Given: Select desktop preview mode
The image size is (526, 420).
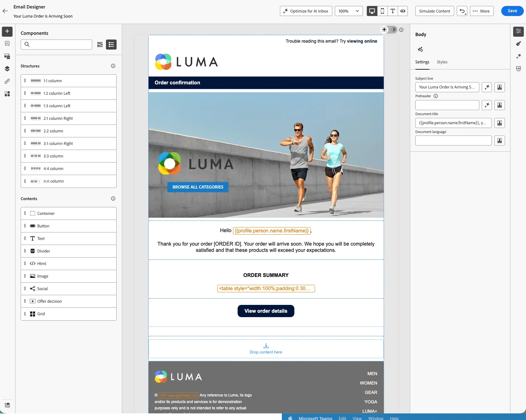Looking at the screenshot, I should click(372, 11).
